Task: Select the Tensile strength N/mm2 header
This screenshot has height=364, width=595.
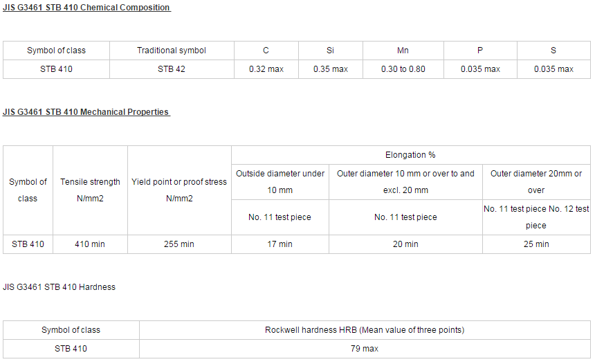Action: [x=90, y=190]
